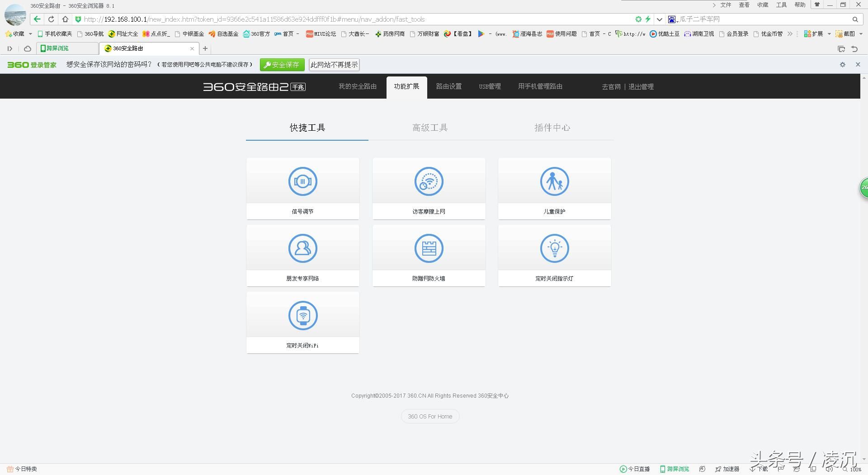Click the restore closed tab undo icon

pyautogui.click(x=854, y=49)
